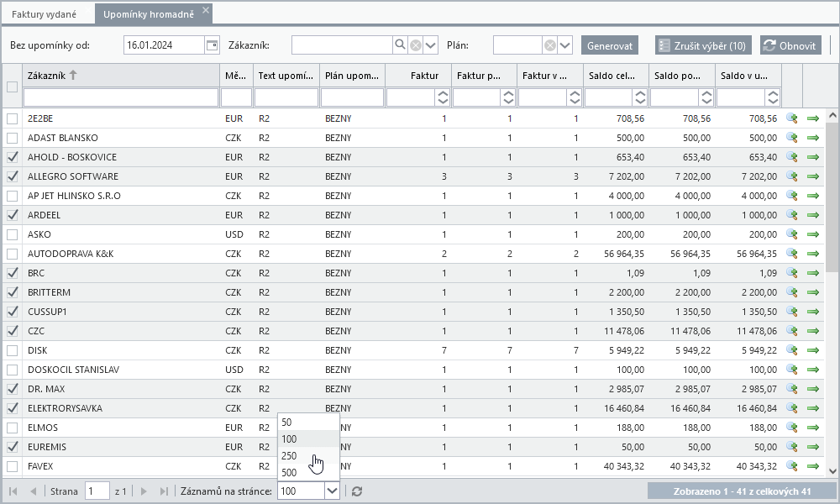This screenshot has height=504, width=840.
Task: Check the DISK row checkbox
Action: pos(13,351)
